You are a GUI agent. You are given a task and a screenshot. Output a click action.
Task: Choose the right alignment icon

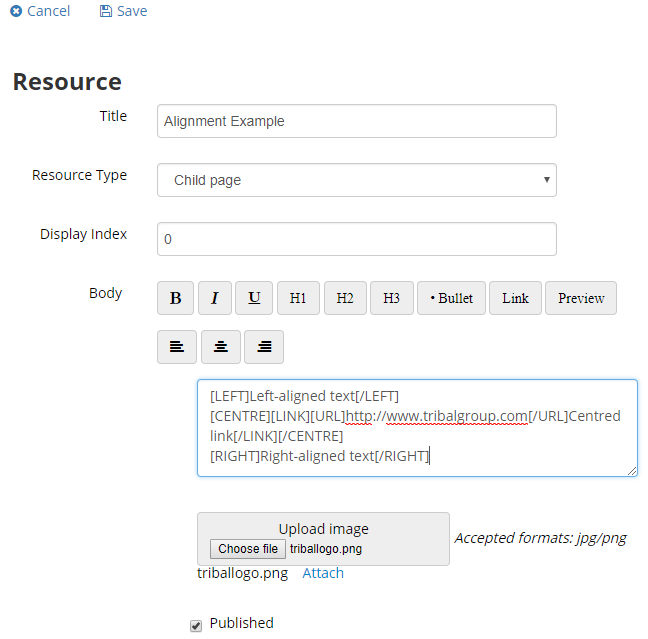[264, 347]
